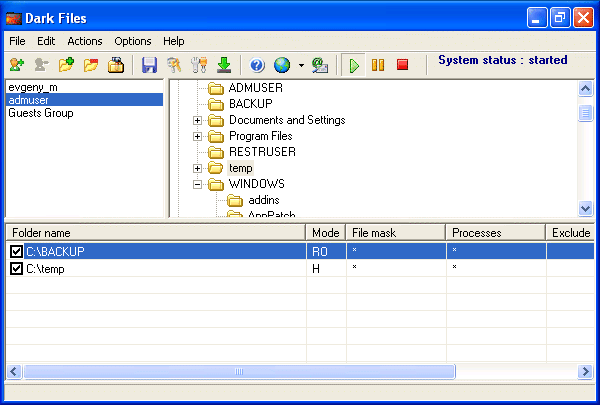Open the Actions menu
Viewport: 600px width, 405px height.
(85, 41)
